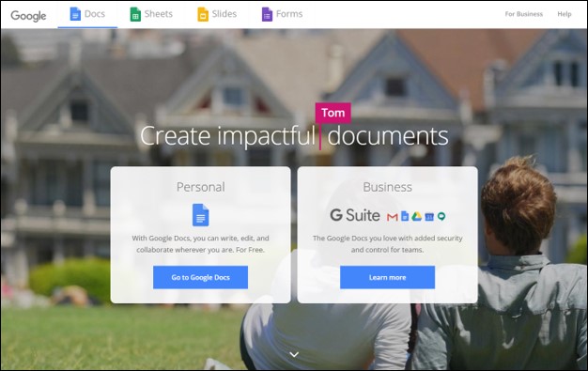
Task: Click the blue Docs icon in navigation
Action: click(x=75, y=14)
